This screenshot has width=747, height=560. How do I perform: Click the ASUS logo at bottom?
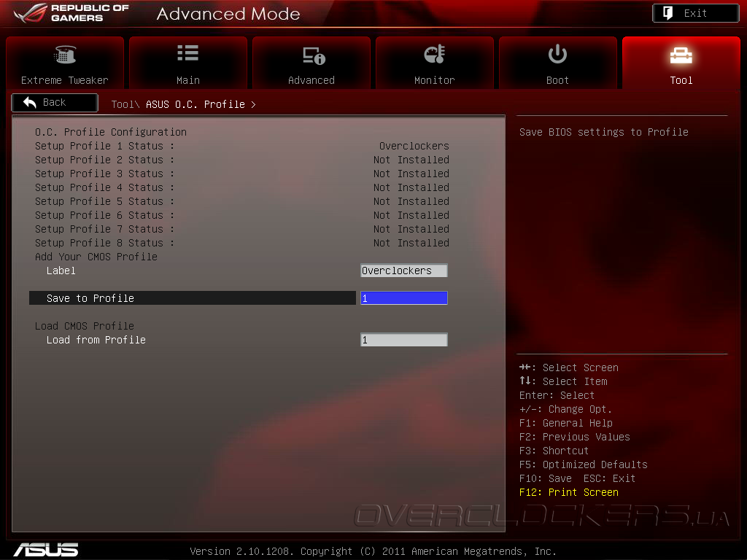pyautogui.click(x=46, y=550)
